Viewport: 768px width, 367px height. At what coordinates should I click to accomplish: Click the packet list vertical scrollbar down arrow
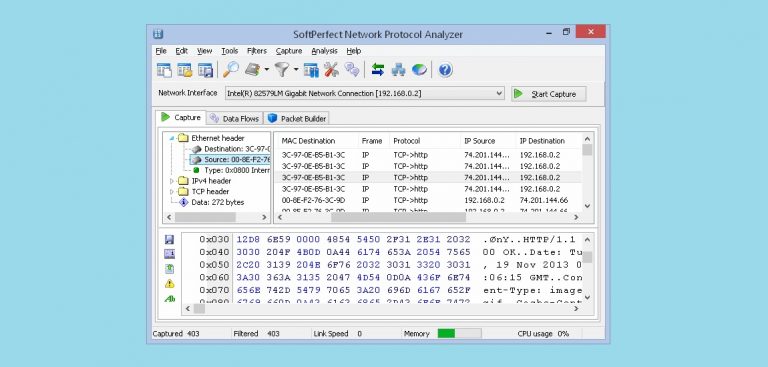[x=588, y=206]
